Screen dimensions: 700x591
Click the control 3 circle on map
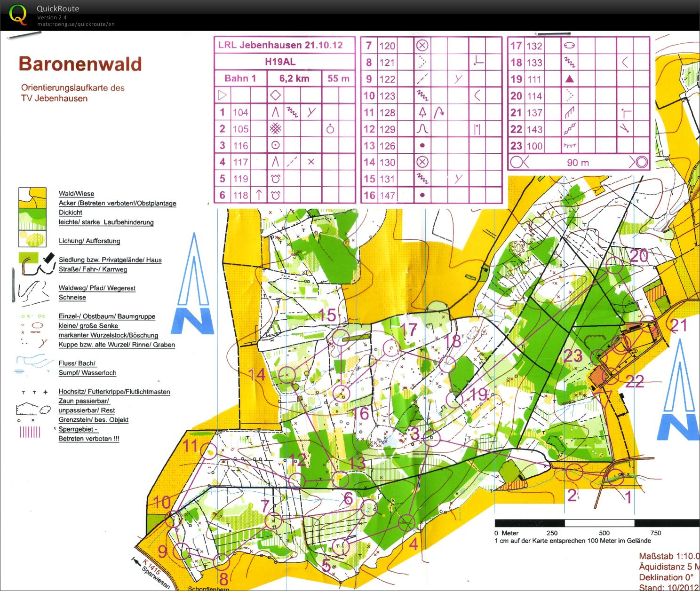[431, 438]
